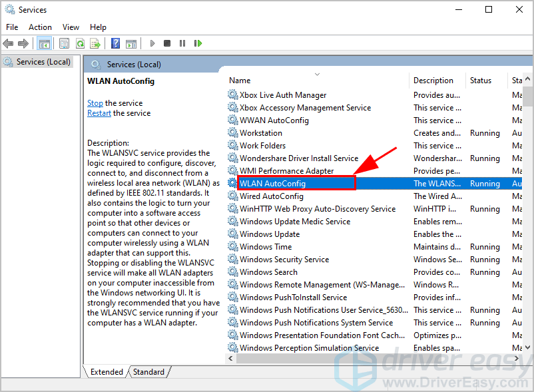Click gear icon beside Windows Search
The height and width of the screenshot is (392, 534).
pos(233,272)
